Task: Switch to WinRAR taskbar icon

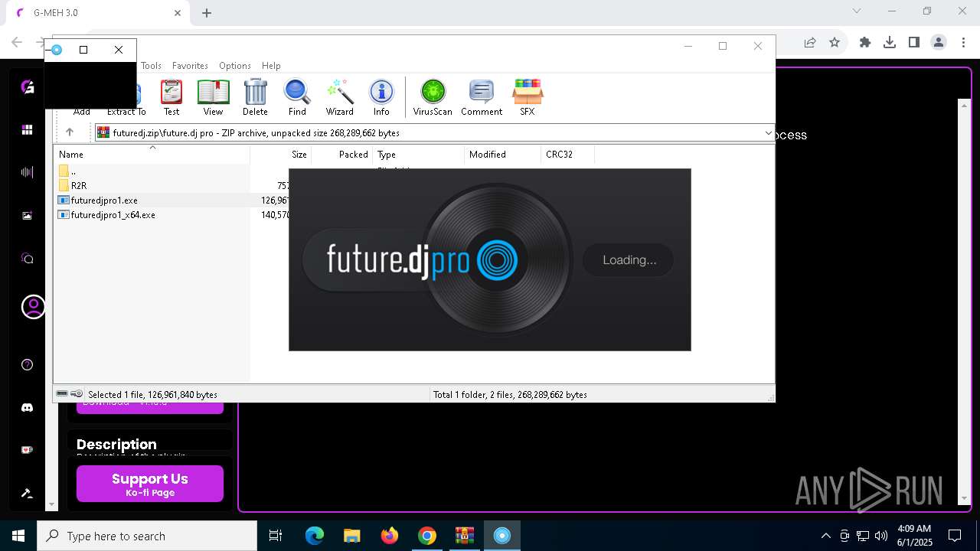Action: coord(464,536)
